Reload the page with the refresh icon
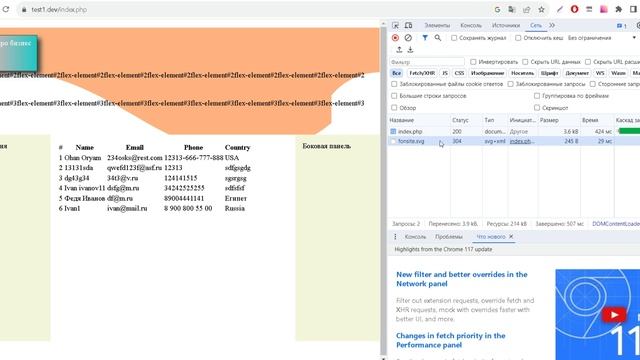This screenshot has height=360, width=640. [x=6, y=9]
